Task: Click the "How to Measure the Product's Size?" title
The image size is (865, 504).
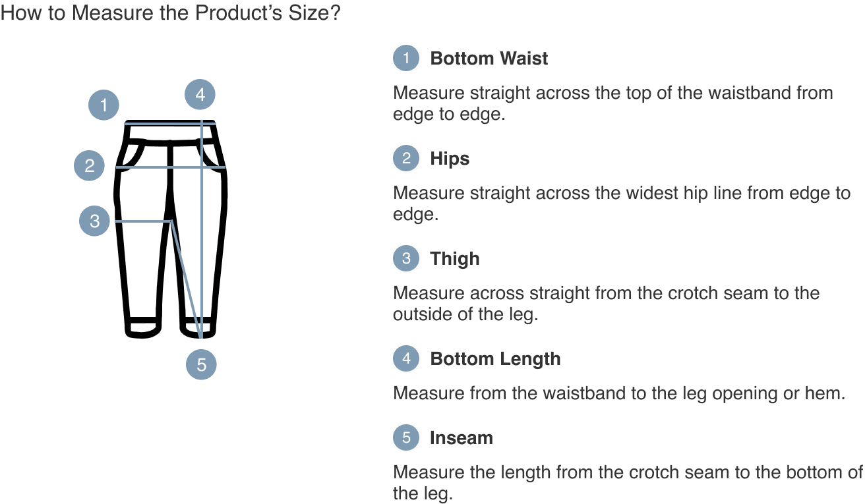Action: point(171,13)
